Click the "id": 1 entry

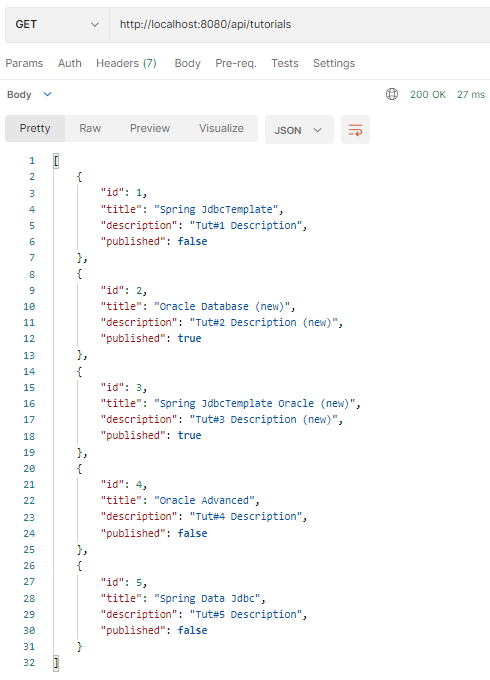coord(124,193)
